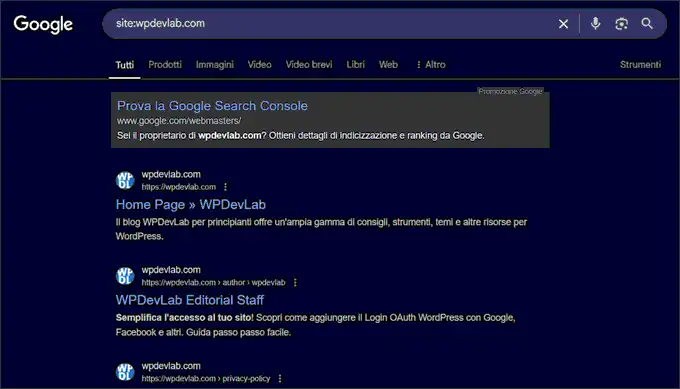This screenshot has width=680, height=389.
Task: Click https://wpdevlab.com URL of first result
Action: click(178, 187)
